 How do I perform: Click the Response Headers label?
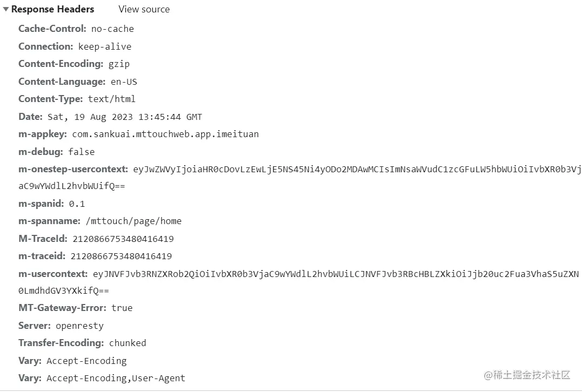coord(52,9)
